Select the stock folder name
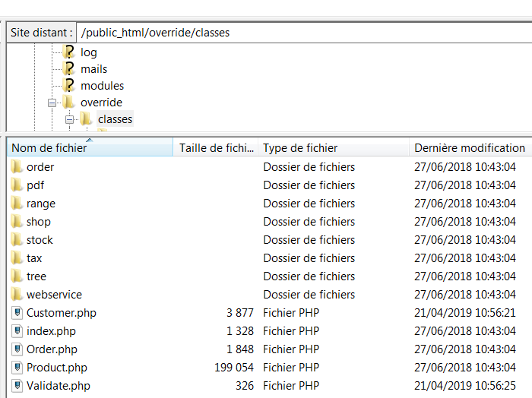This screenshot has height=398, width=532. coord(40,240)
